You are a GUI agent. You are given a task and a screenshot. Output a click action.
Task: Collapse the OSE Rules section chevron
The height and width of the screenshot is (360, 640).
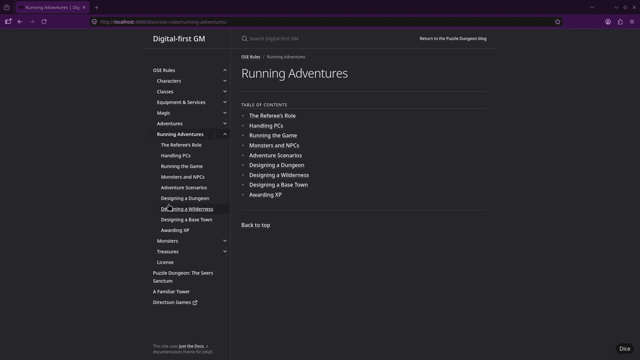(225, 70)
